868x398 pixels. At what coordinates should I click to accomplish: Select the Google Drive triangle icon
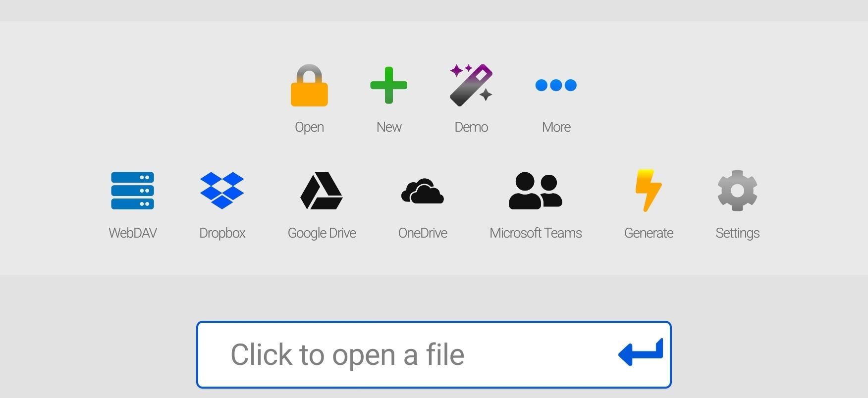[x=322, y=191]
